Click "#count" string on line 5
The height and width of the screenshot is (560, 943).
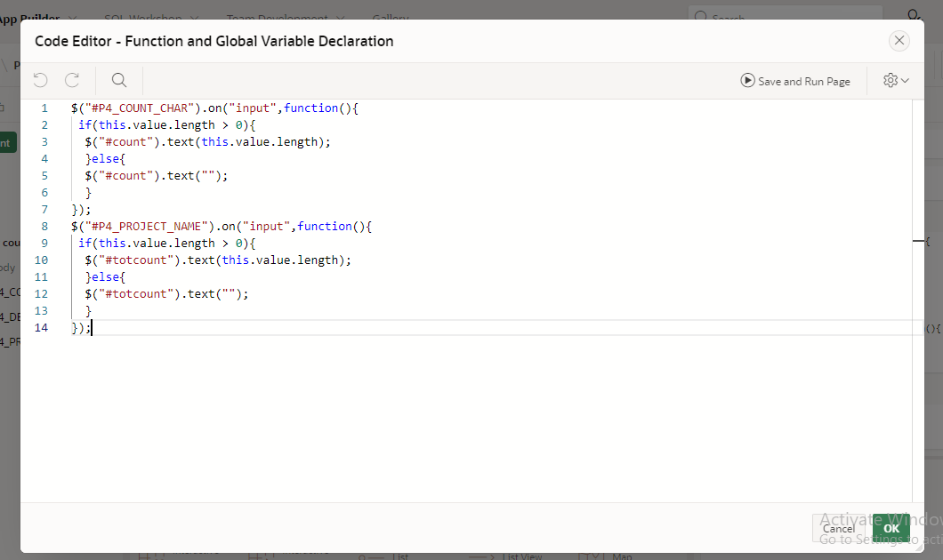pos(125,175)
